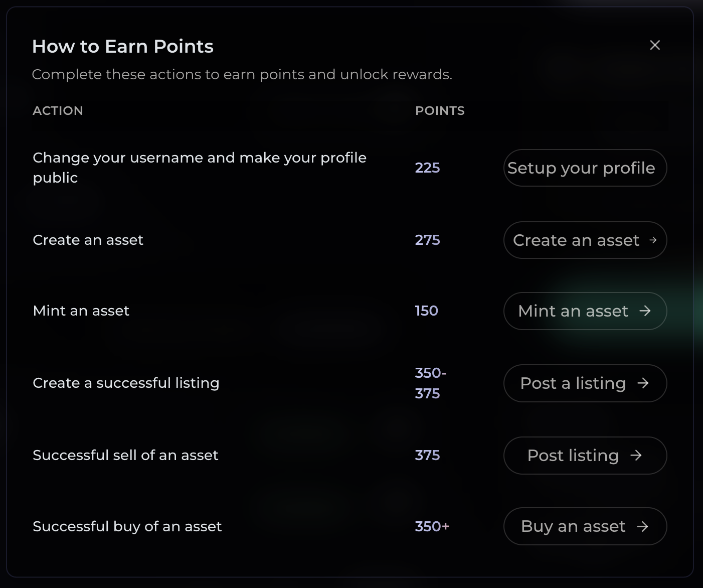Select the Post a listing button
Viewport: 703px width, 588px height.
click(x=585, y=383)
